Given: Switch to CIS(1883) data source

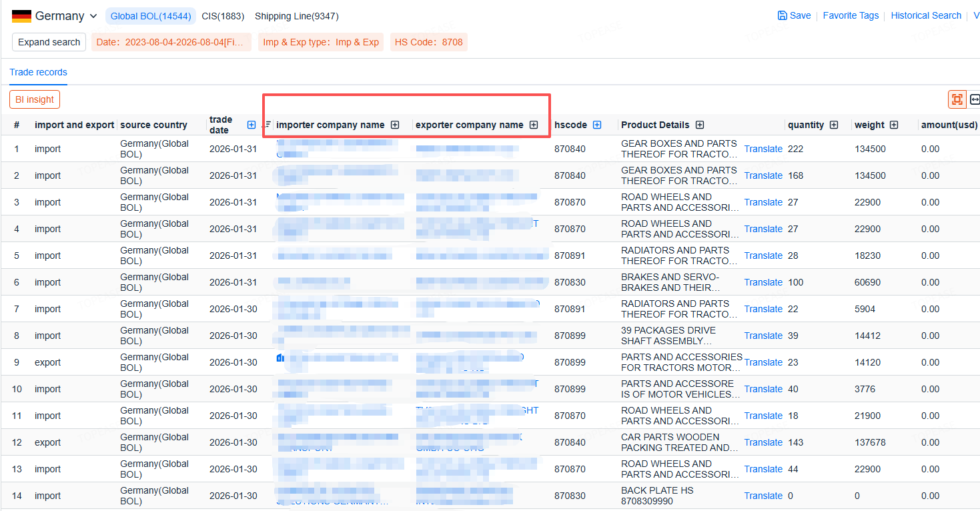Looking at the screenshot, I should pos(223,16).
